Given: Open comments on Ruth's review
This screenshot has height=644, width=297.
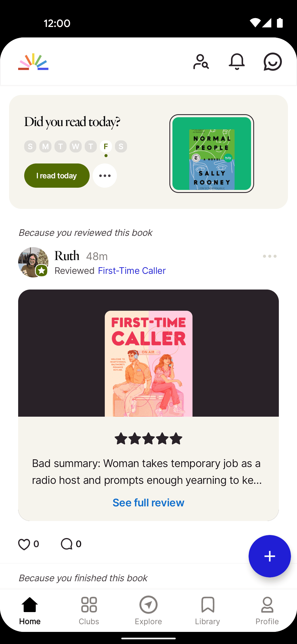Looking at the screenshot, I should [x=67, y=544].
